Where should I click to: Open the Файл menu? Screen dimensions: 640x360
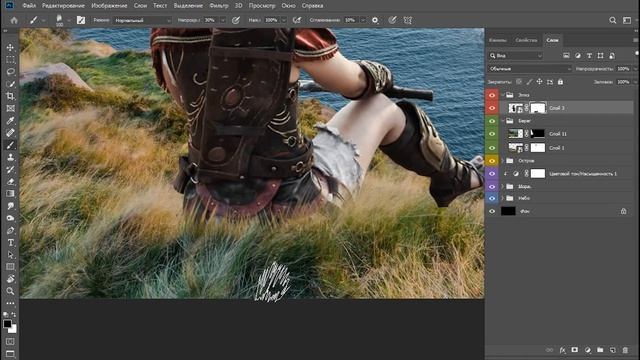coord(29,6)
